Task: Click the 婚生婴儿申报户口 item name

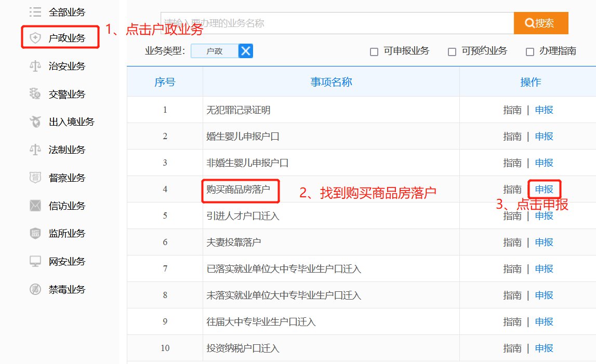Action: tap(243, 137)
